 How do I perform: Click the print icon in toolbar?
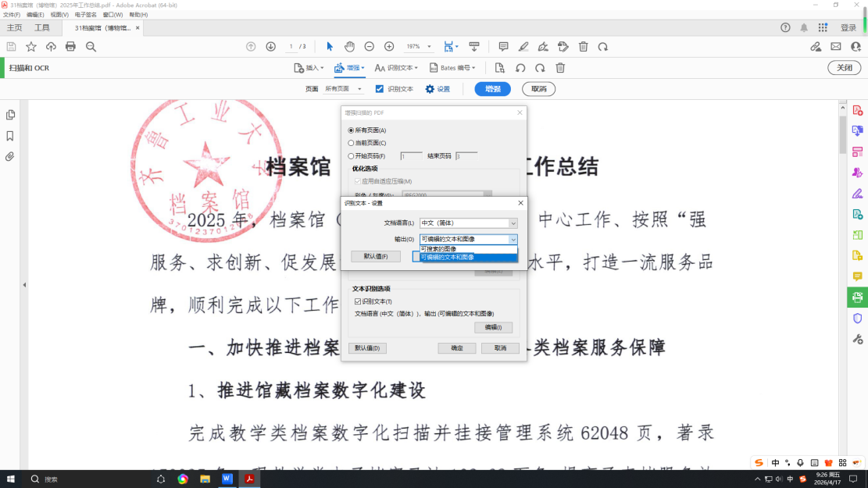(x=70, y=47)
